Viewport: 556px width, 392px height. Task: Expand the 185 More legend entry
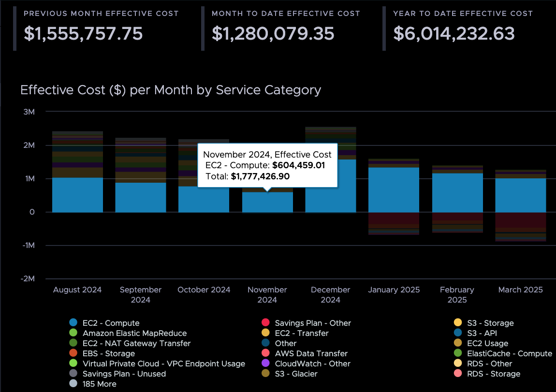[73, 383]
